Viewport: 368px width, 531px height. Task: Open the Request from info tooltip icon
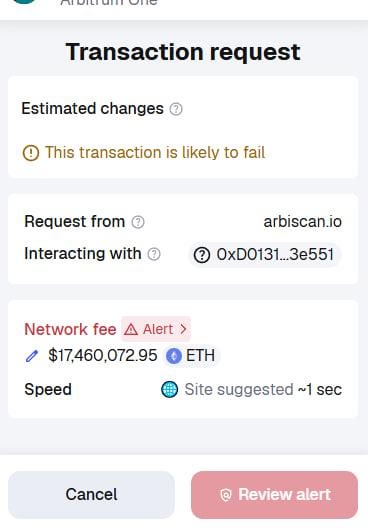pyautogui.click(x=138, y=222)
